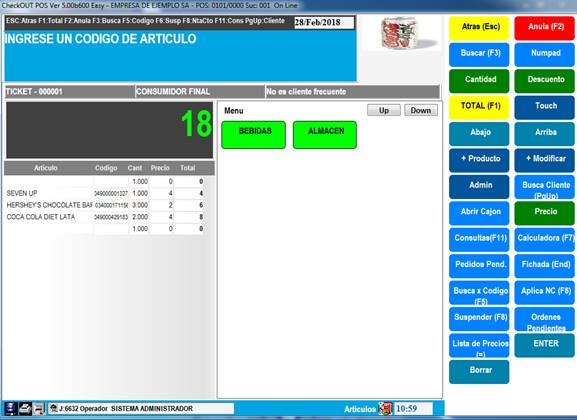Click the operator avatar icon beside J:6632
577x420 pixels.
tap(54, 408)
